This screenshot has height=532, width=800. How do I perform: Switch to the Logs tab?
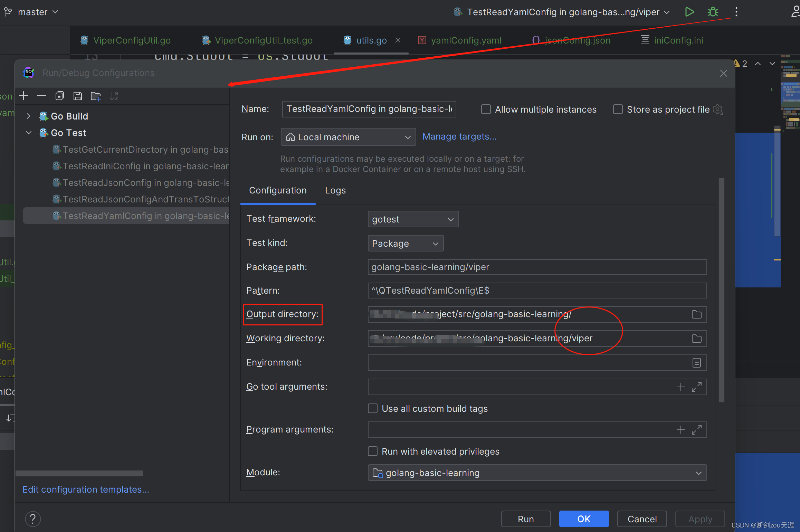(335, 190)
